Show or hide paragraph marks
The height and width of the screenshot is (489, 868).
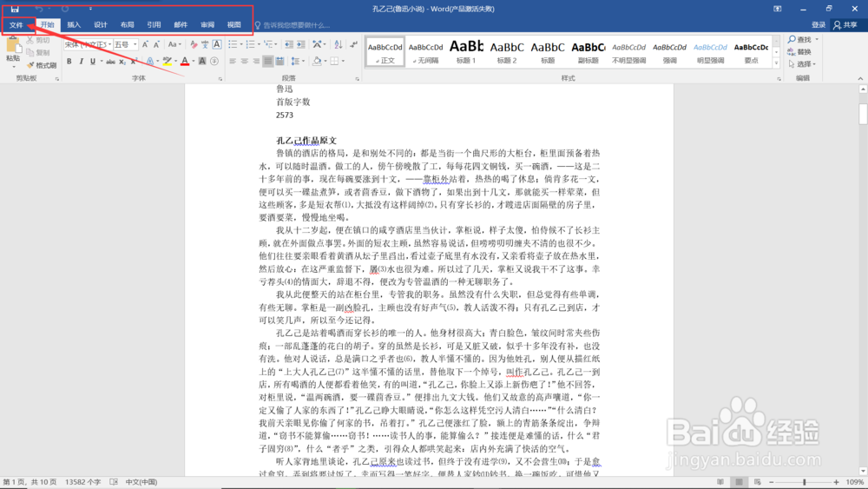coord(354,44)
